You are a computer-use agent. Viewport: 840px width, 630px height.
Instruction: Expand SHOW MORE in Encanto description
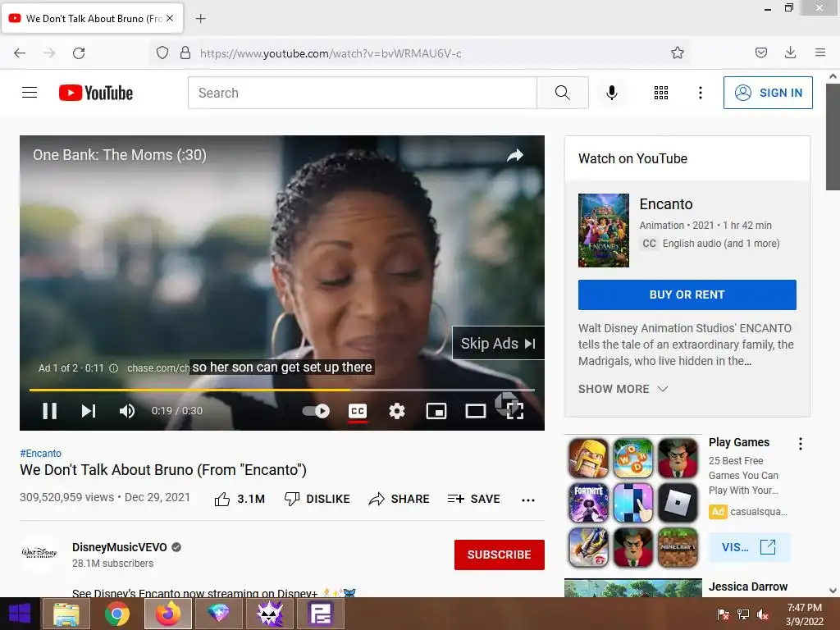click(x=623, y=389)
